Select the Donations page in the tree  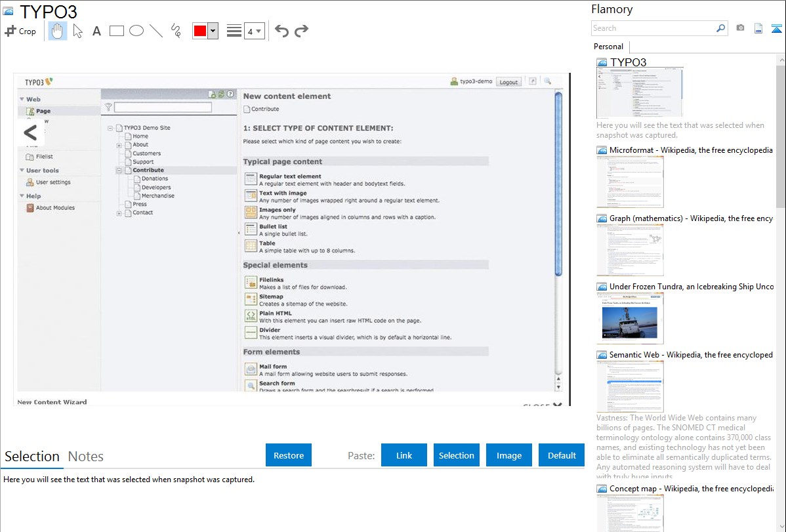(154, 178)
